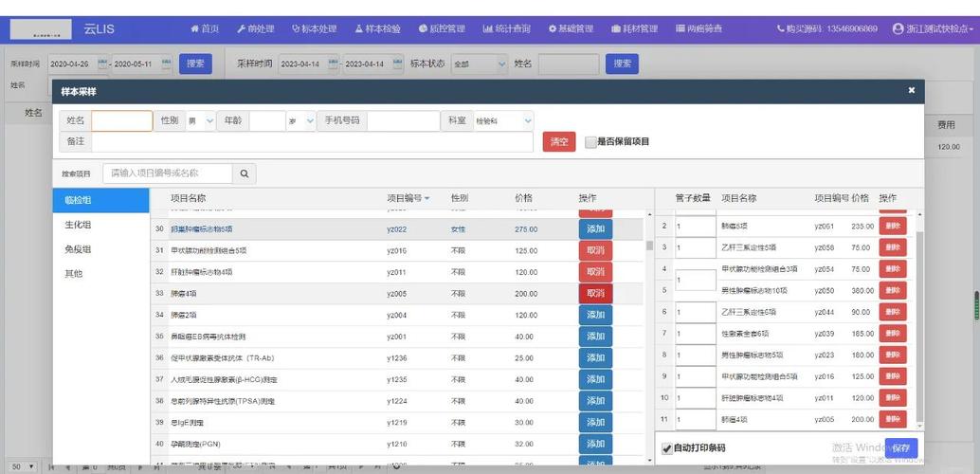Add project yz004 with 添加 button
The width and height of the screenshot is (980, 474).
click(x=595, y=315)
